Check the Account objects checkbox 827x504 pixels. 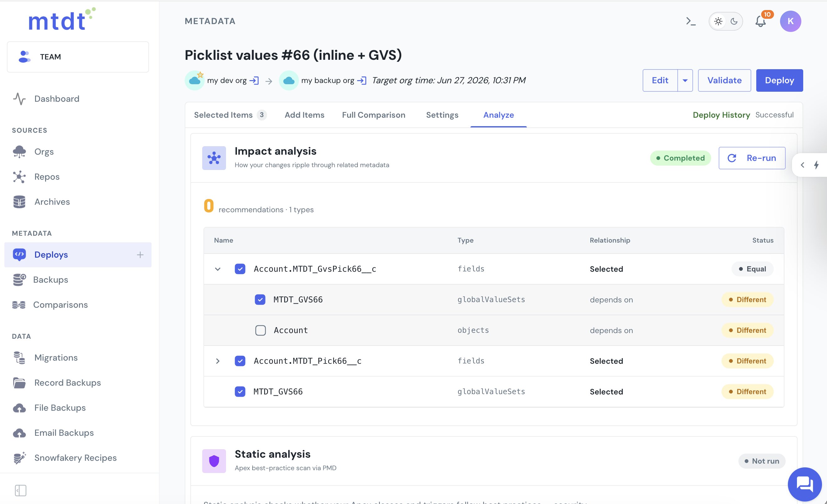click(260, 330)
